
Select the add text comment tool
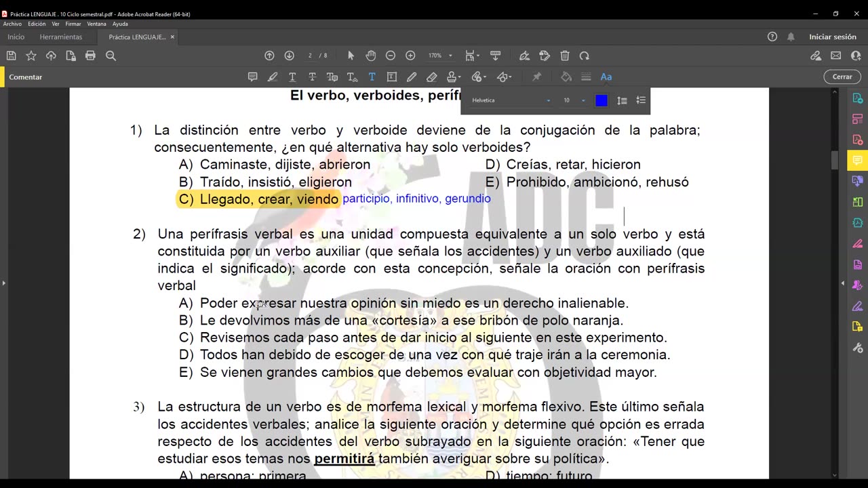click(x=372, y=77)
